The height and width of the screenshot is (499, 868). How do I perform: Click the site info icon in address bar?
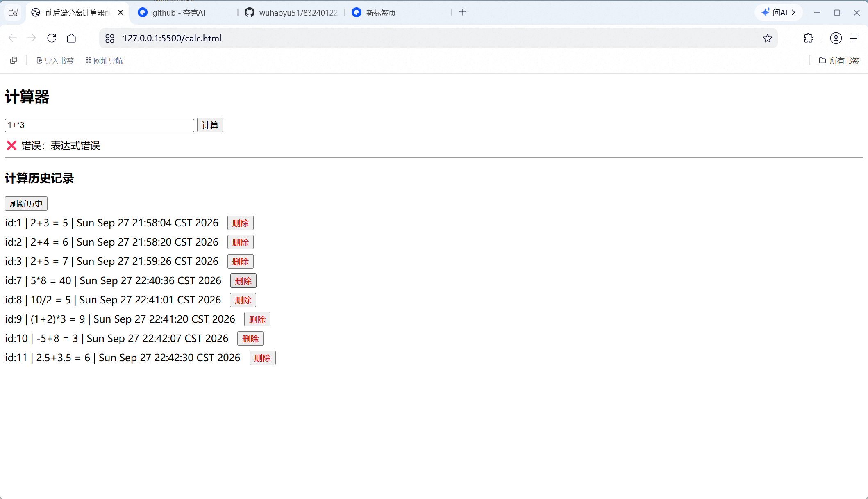[x=110, y=38]
